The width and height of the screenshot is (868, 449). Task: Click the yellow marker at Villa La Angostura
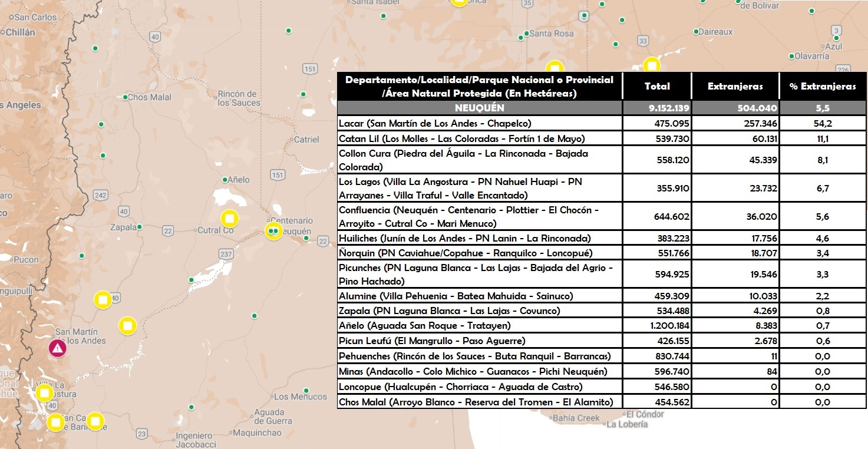click(44, 393)
